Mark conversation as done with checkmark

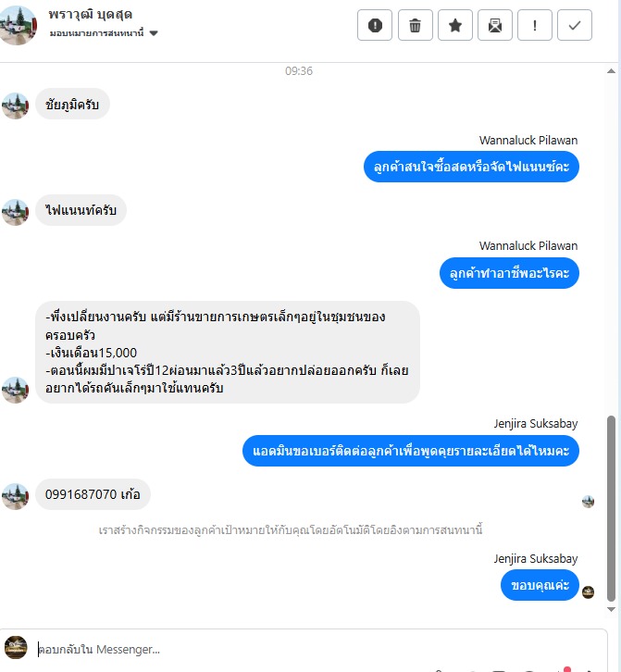[x=575, y=25]
